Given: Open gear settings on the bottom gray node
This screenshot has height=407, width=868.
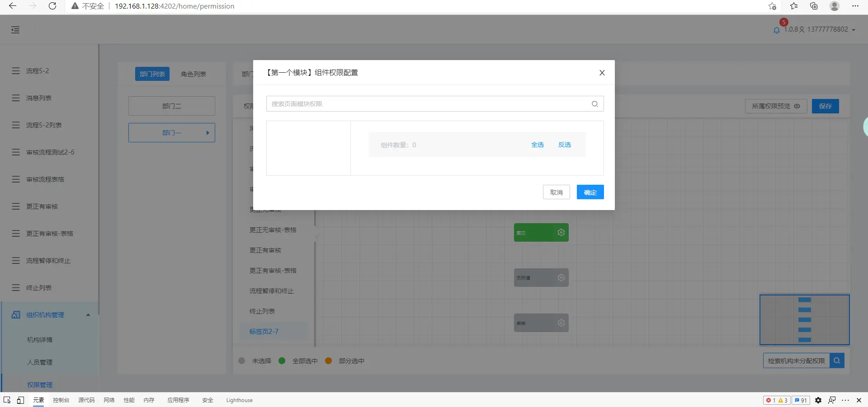Looking at the screenshot, I should coord(561,323).
